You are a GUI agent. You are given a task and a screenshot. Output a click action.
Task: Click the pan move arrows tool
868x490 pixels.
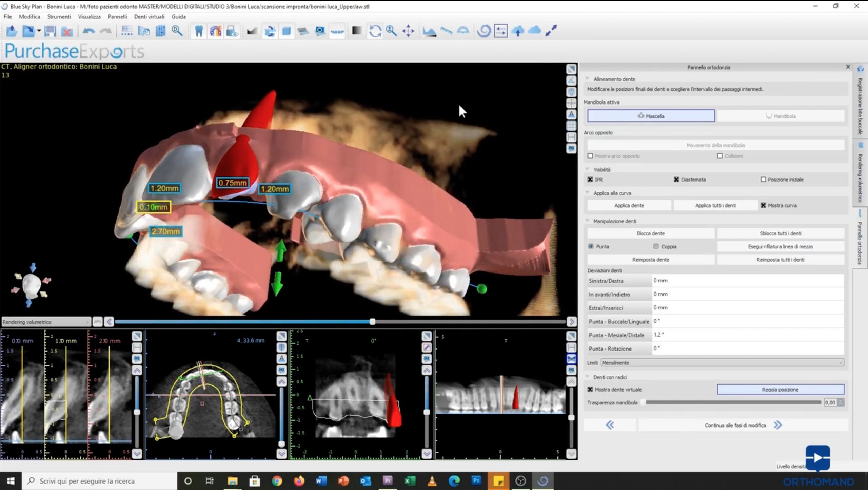click(x=408, y=31)
